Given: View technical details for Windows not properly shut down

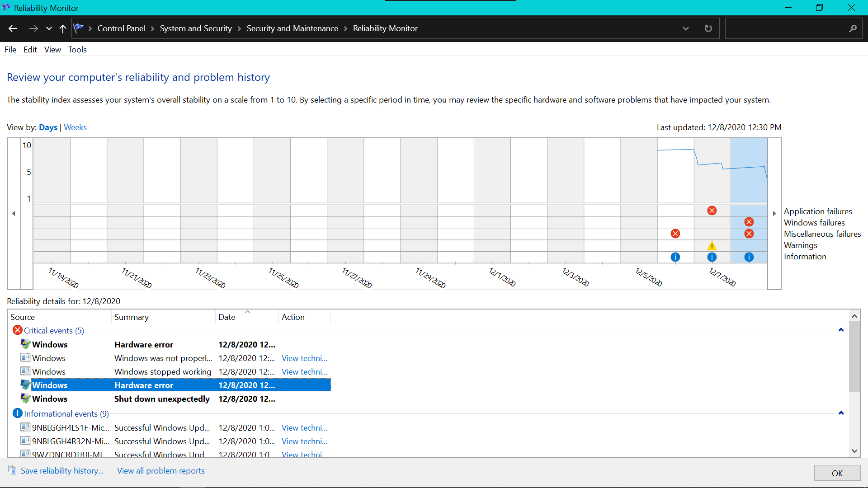Looking at the screenshot, I should click(304, 358).
